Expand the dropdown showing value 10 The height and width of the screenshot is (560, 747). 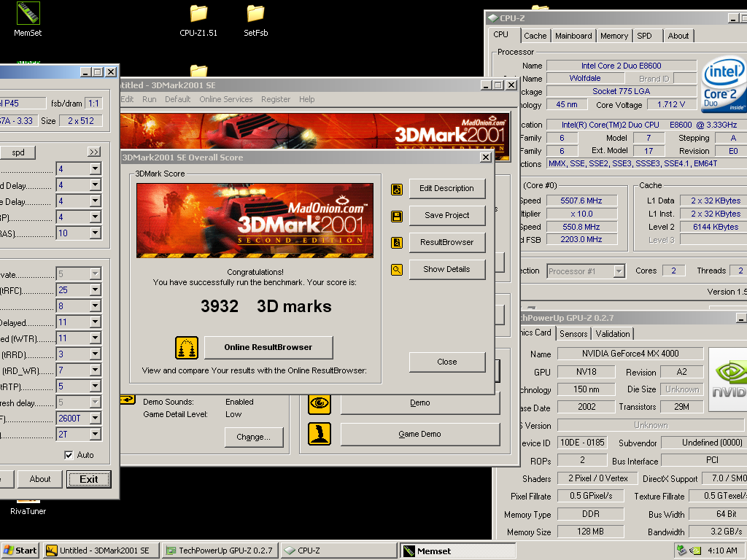tap(96, 233)
